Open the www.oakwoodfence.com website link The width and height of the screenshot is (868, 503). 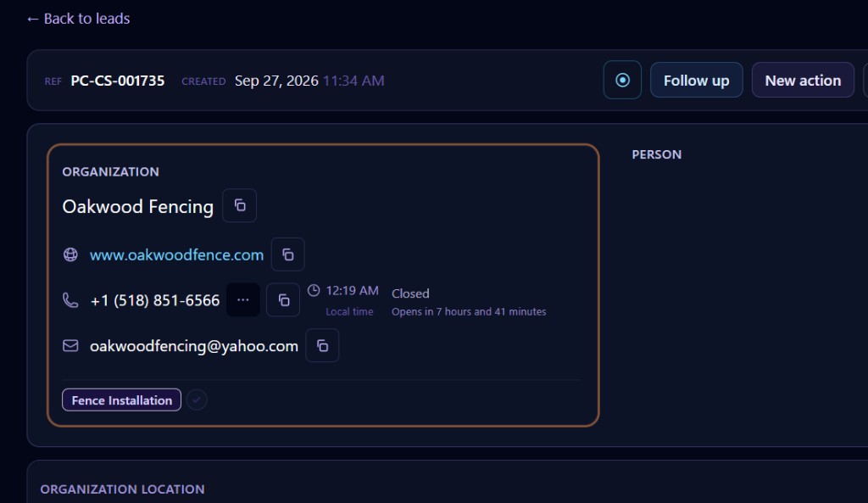pyautogui.click(x=176, y=254)
